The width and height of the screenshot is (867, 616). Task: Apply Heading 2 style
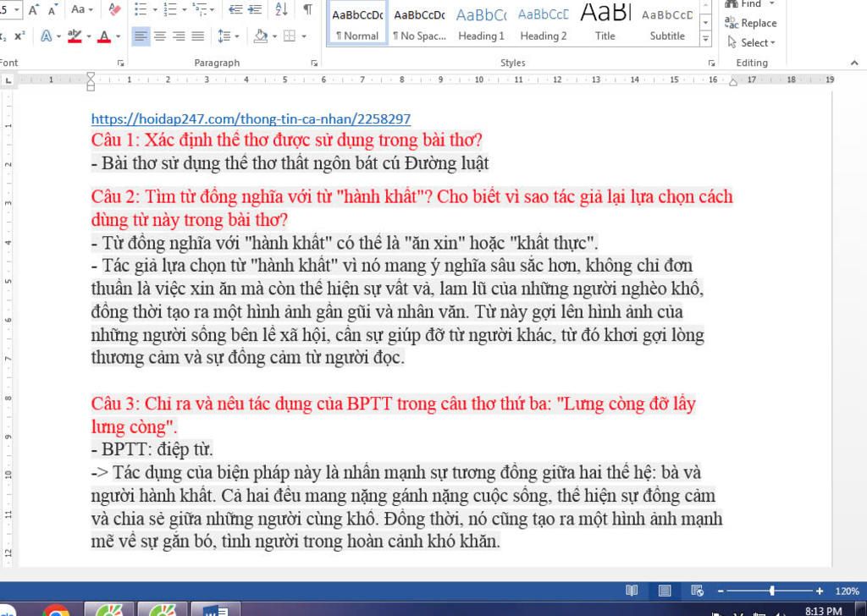pos(543,23)
